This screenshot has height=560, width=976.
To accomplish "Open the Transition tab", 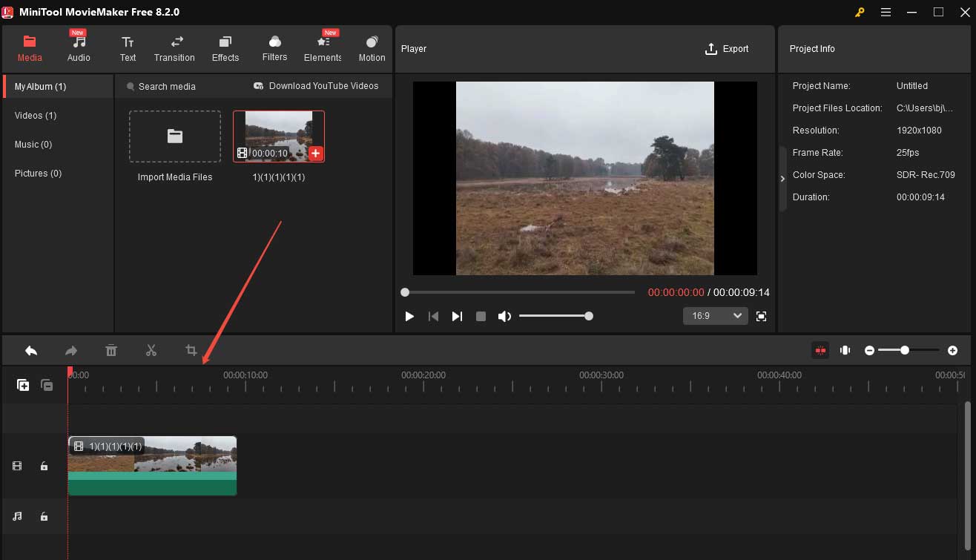I will click(x=174, y=49).
